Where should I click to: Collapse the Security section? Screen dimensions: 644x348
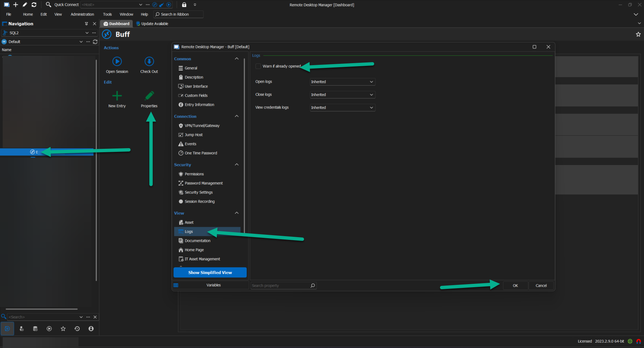click(x=237, y=165)
